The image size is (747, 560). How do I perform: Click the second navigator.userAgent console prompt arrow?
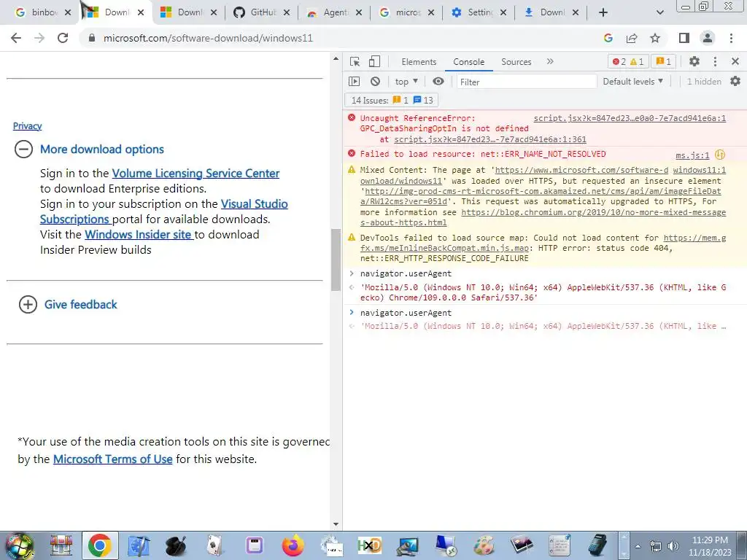pos(352,312)
